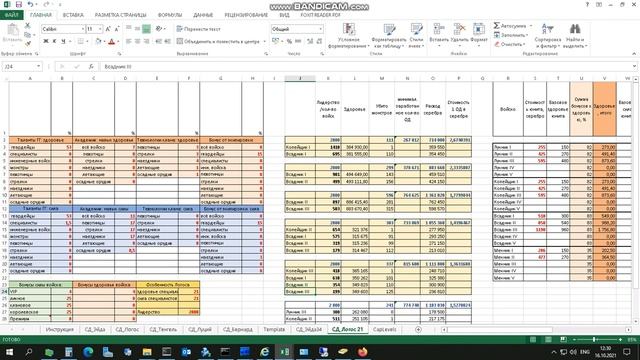Cut selection with the scissors icon

tap(28, 25)
